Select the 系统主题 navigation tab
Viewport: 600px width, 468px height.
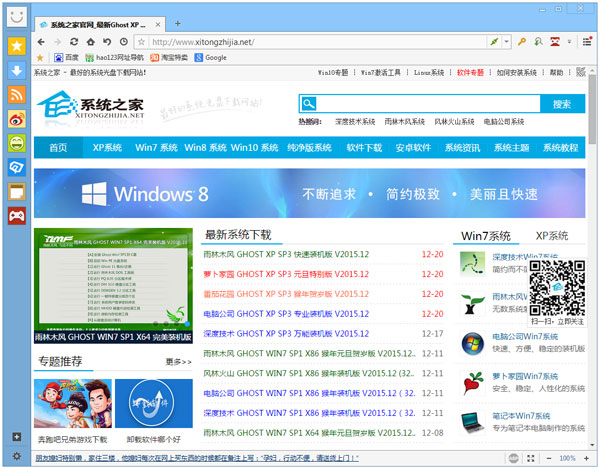[511, 148]
